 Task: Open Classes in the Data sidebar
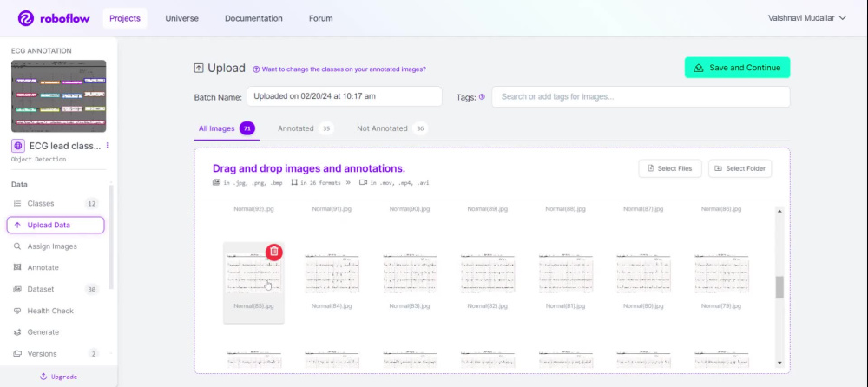pyautogui.click(x=56, y=204)
